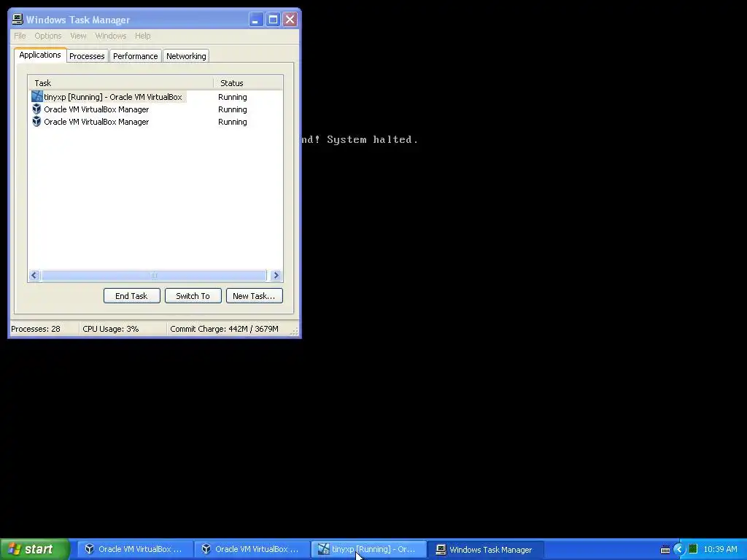Click the New Task... button

coord(255,296)
